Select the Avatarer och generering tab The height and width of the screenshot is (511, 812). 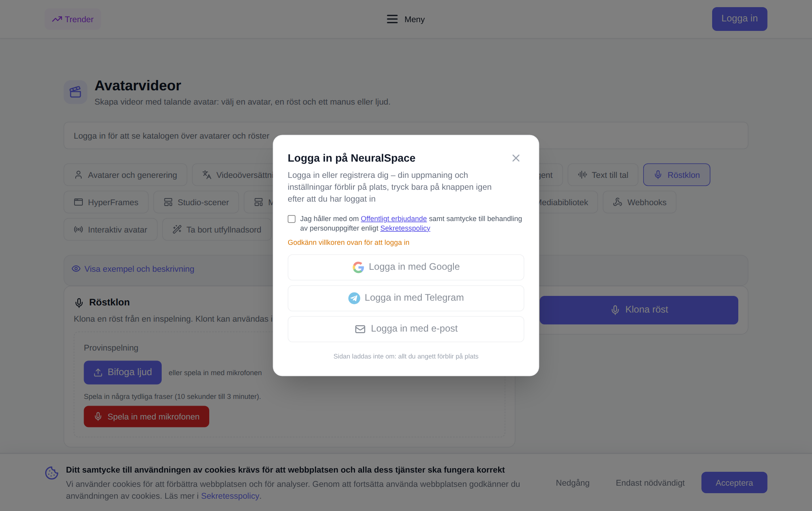(x=125, y=175)
